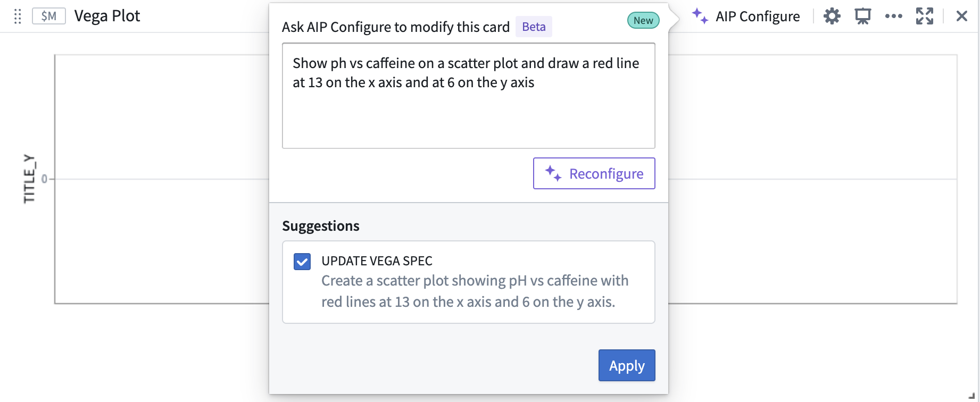Click the $M tag badge

(x=49, y=16)
